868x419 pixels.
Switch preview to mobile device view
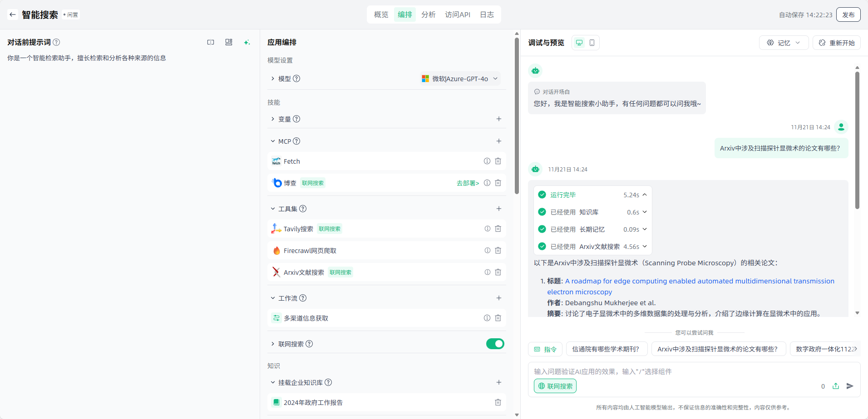point(592,43)
